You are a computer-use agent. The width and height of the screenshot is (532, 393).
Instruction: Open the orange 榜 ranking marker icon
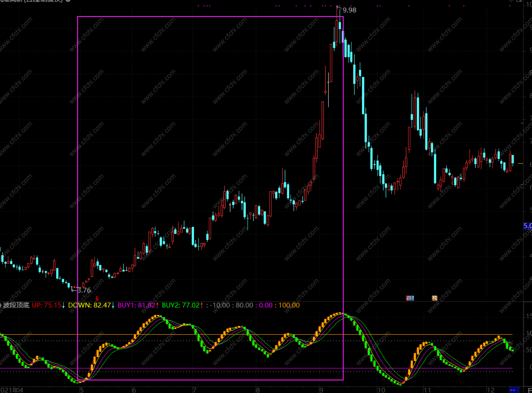435,298
